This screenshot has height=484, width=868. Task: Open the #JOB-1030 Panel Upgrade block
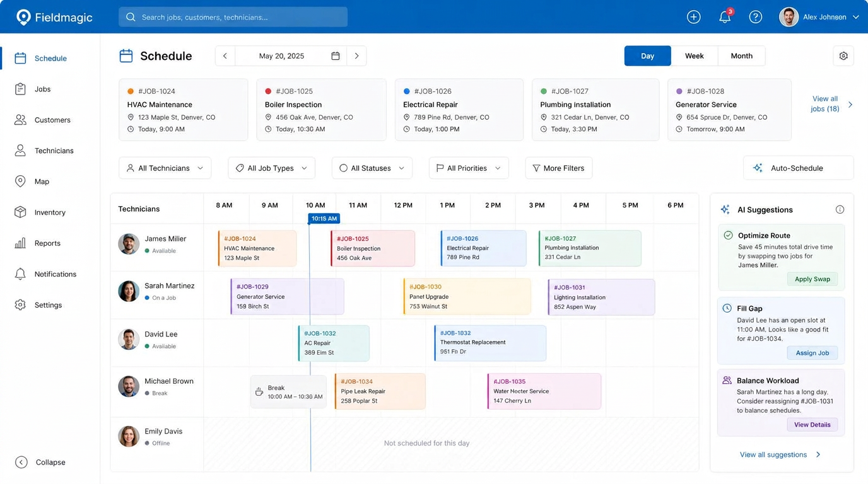click(467, 296)
